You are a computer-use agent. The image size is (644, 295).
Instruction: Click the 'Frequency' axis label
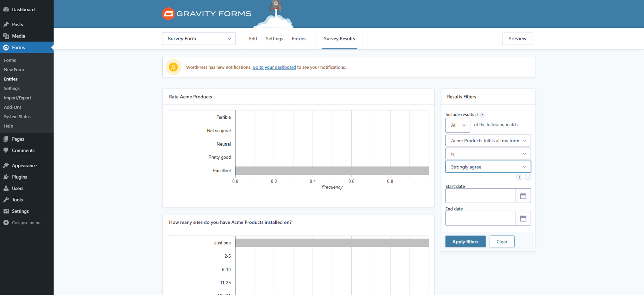(x=332, y=187)
